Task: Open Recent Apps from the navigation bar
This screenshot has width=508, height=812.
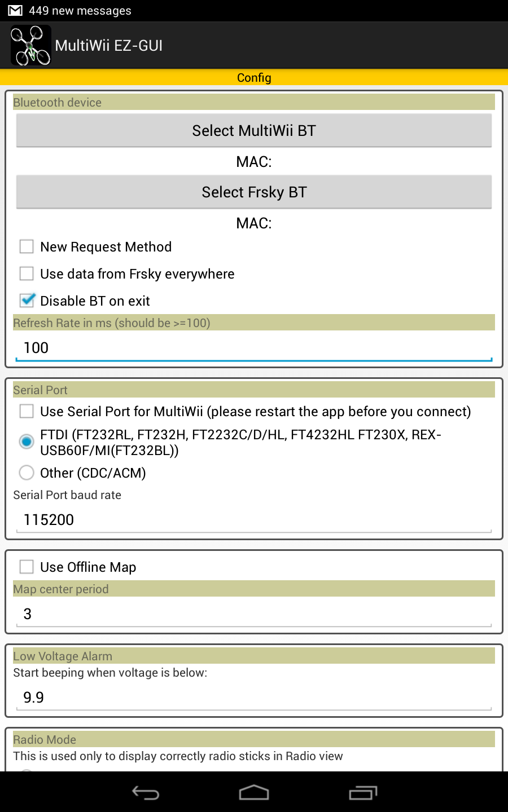Action: point(363,792)
